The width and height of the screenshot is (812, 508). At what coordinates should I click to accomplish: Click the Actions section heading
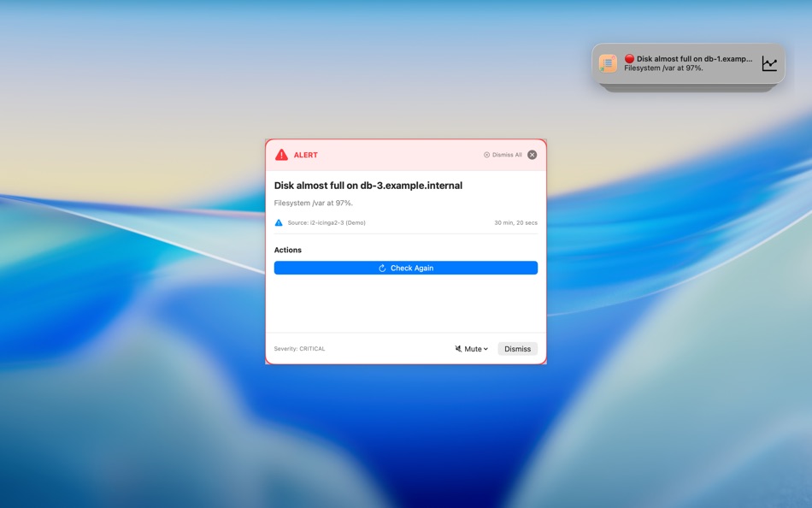click(288, 250)
